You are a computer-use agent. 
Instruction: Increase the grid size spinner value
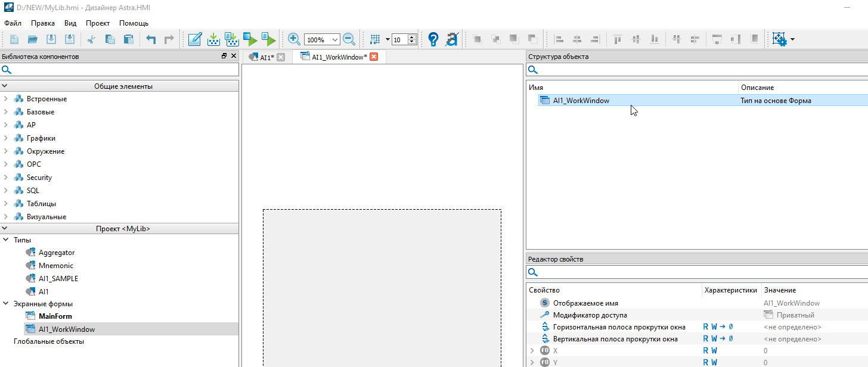coord(412,37)
